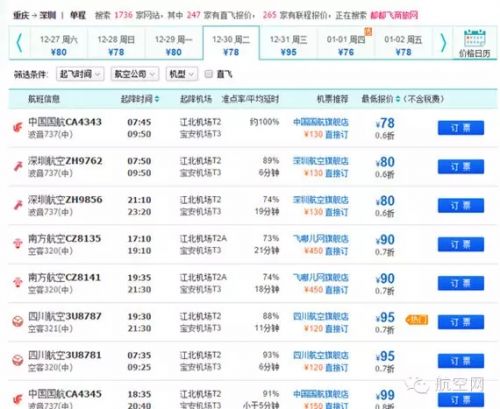This screenshot has width=500, height=409.
Task: Click Air China logo for CA4343
Action: (18, 127)
